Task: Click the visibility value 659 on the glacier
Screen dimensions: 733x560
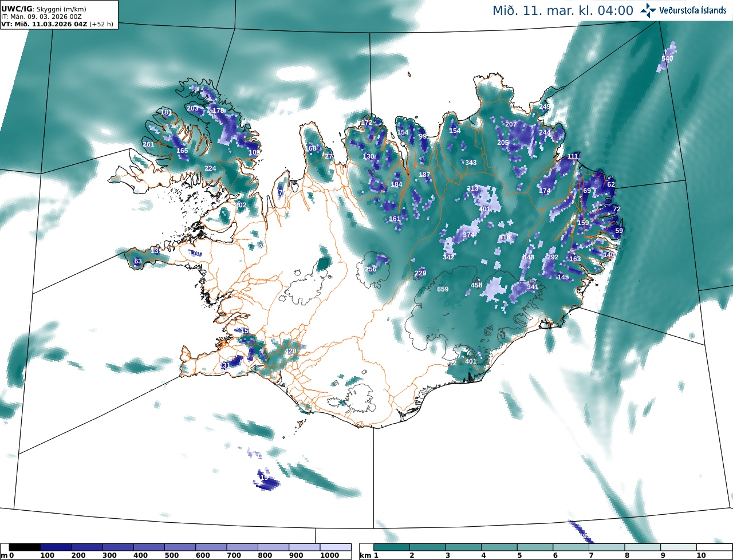Action: coord(443,289)
